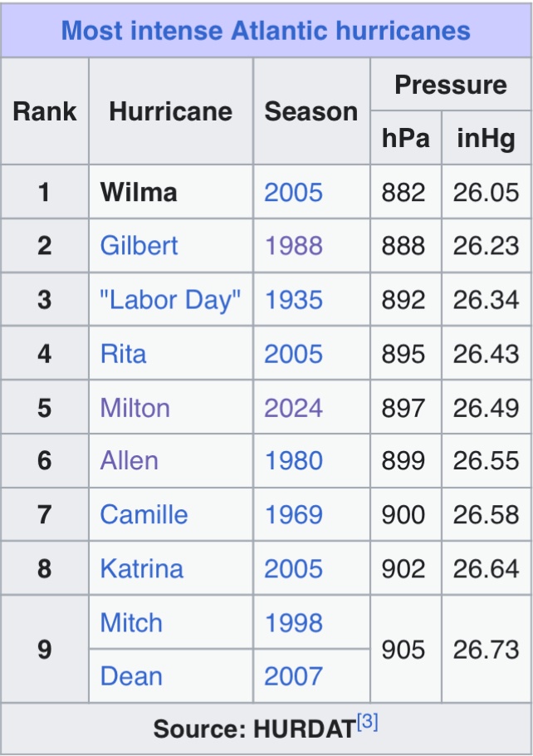The width and height of the screenshot is (533, 756).
Task: Open the Gilbert hurricane link
Action: click(x=139, y=246)
